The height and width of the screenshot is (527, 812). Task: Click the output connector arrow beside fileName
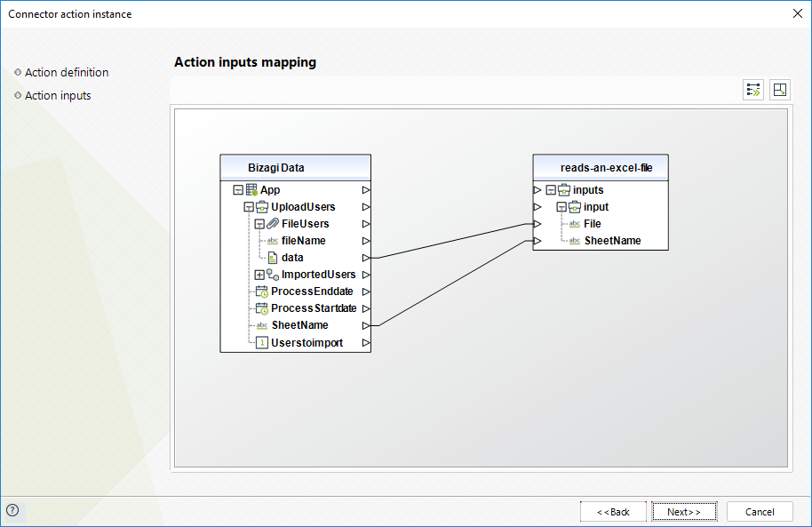[366, 241]
